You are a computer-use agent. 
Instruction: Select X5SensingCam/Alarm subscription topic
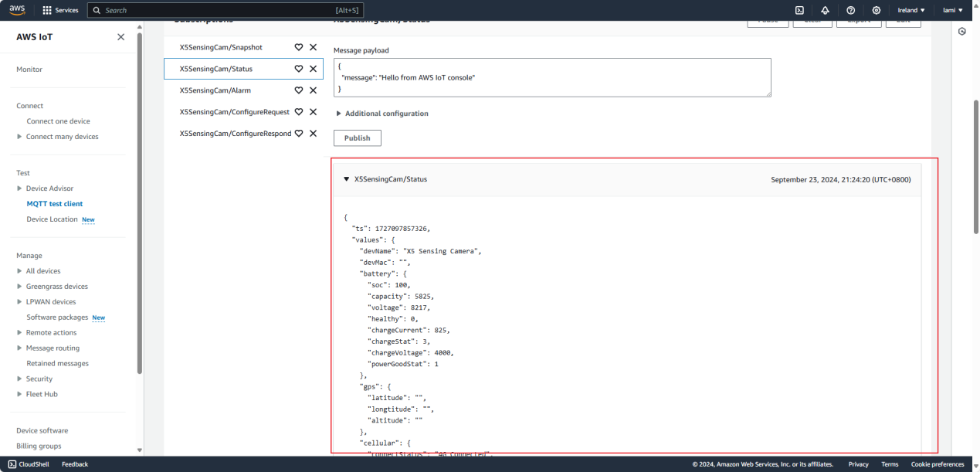[x=215, y=90]
